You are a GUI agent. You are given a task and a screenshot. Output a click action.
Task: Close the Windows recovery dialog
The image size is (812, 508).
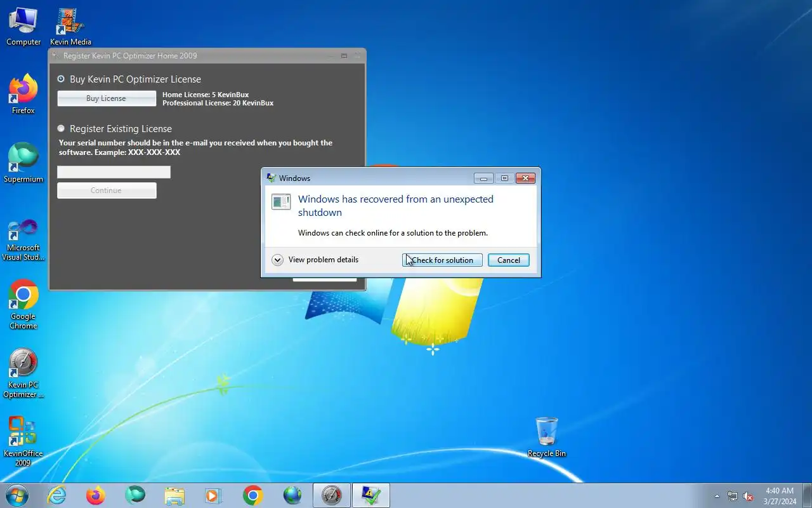(x=525, y=178)
